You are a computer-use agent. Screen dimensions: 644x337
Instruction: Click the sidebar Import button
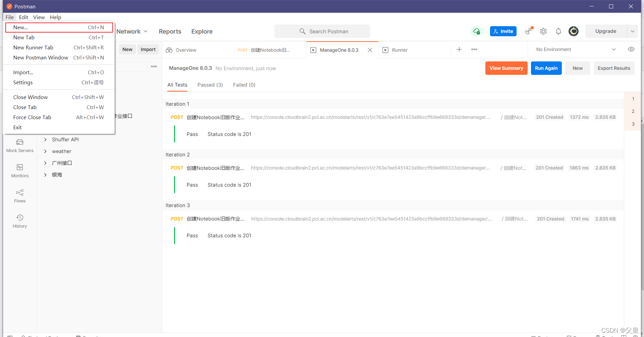(148, 49)
